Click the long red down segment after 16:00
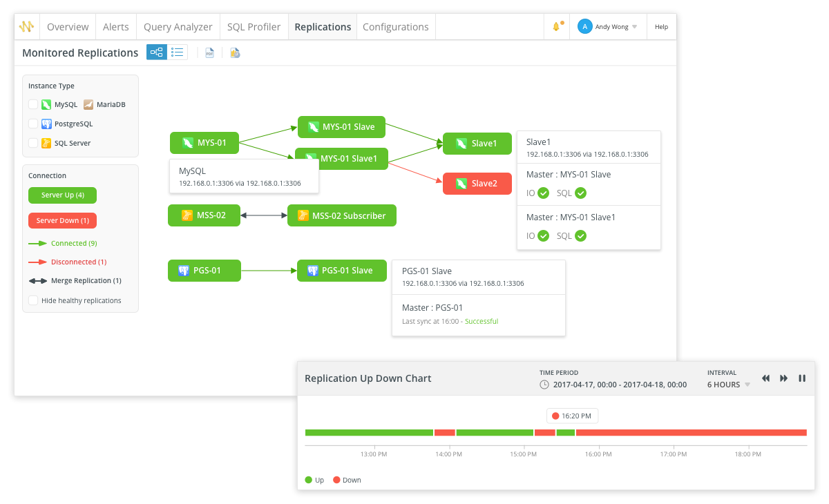Viewport: 829px width, 504px height. (692, 433)
